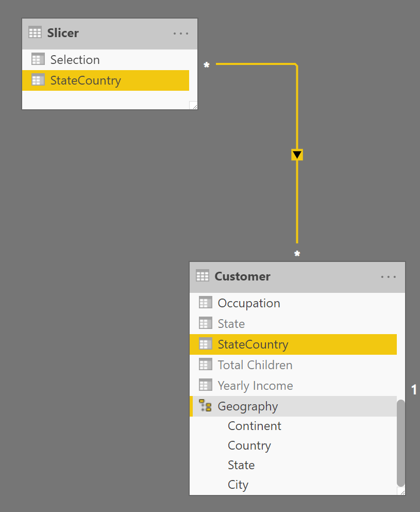Select the Continent level under Geography
The width and height of the screenshot is (420, 512).
pyautogui.click(x=254, y=425)
